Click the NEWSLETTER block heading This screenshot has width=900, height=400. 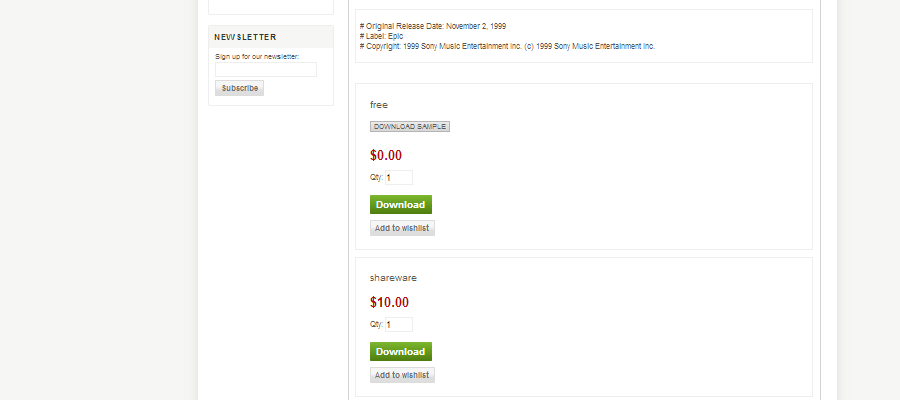[245, 37]
